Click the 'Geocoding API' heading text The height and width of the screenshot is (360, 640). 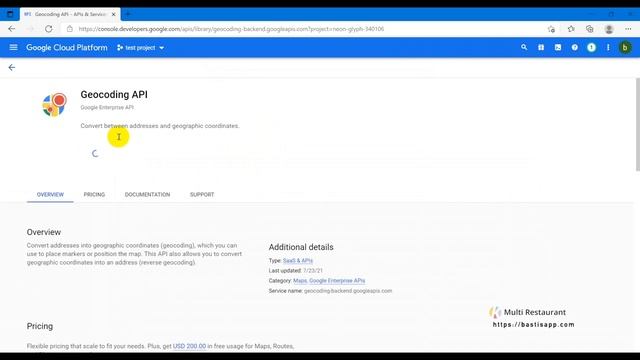[114, 94]
